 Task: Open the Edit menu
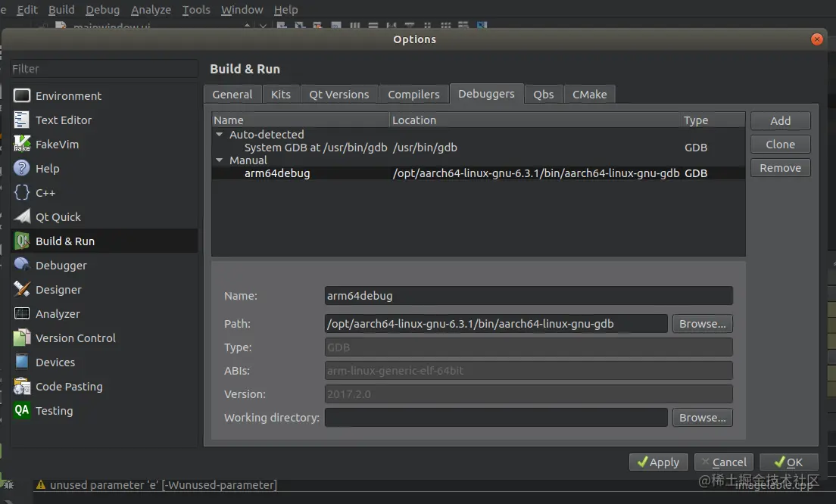27,10
